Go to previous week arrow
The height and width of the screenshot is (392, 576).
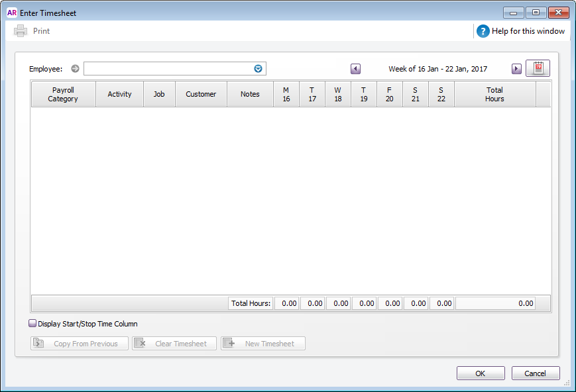point(356,69)
